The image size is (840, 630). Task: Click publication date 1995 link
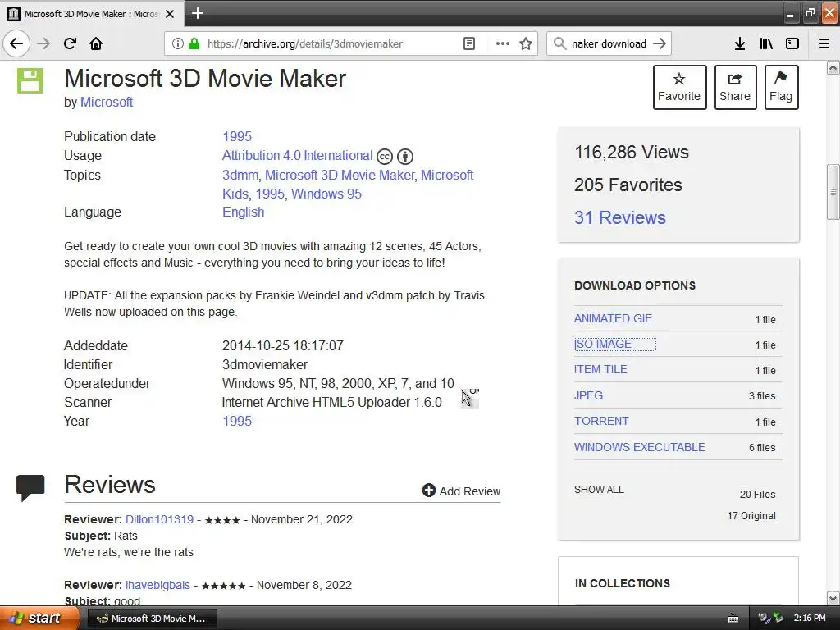[x=237, y=137]
